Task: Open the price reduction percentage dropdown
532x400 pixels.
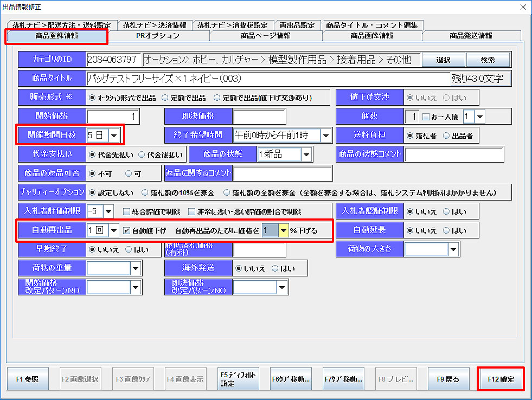Action: click(283, 230)
